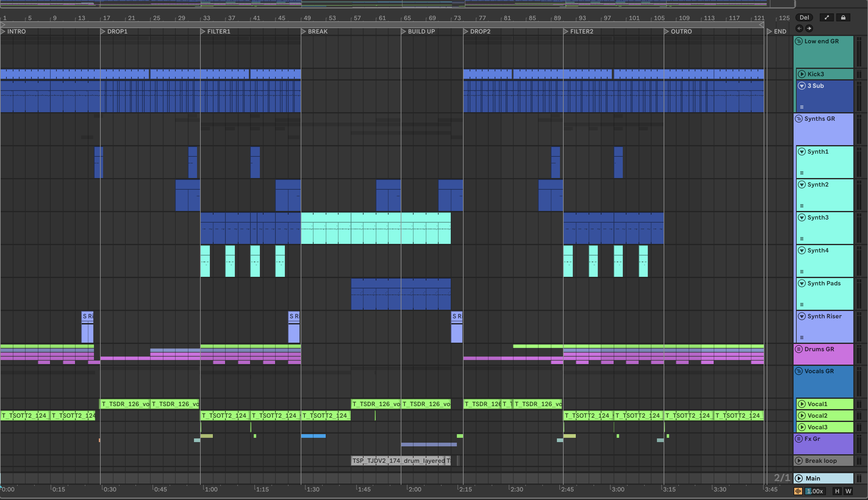Click the Del locator button
Image resolution: width=868 pixels, height=500 pixels.
tap(804, 17)
